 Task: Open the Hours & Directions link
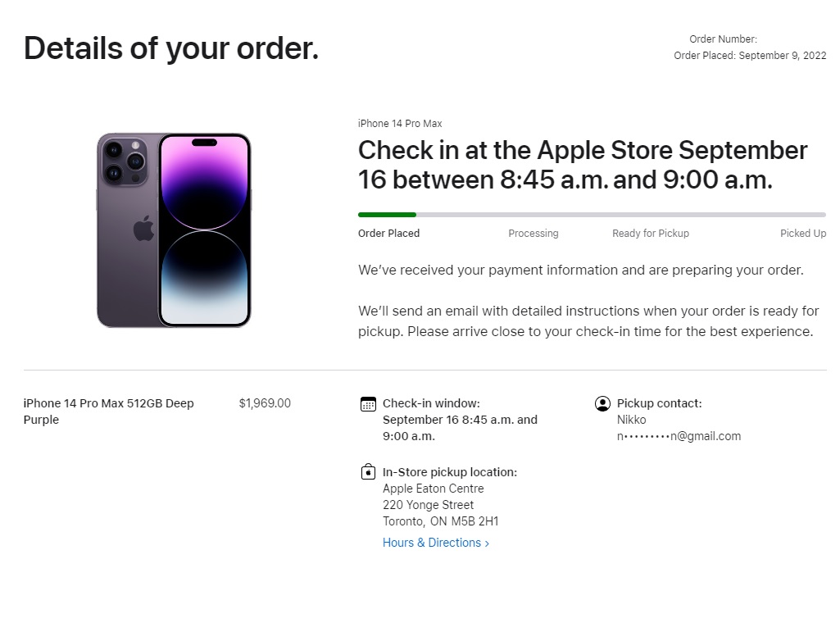point(435,543)
